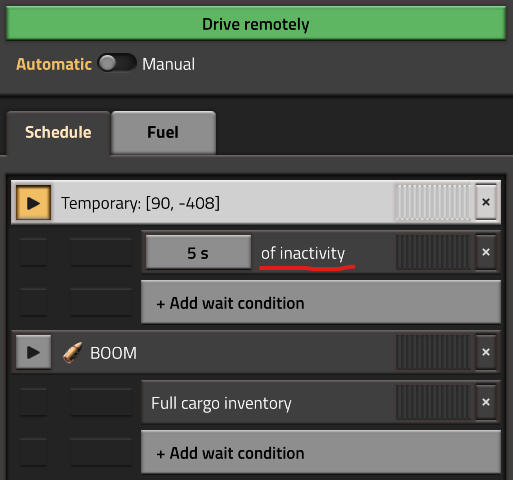The image size is (513, 480).
Task: Remove the Temporary [90, -408] stop
Action: [486, 202]
